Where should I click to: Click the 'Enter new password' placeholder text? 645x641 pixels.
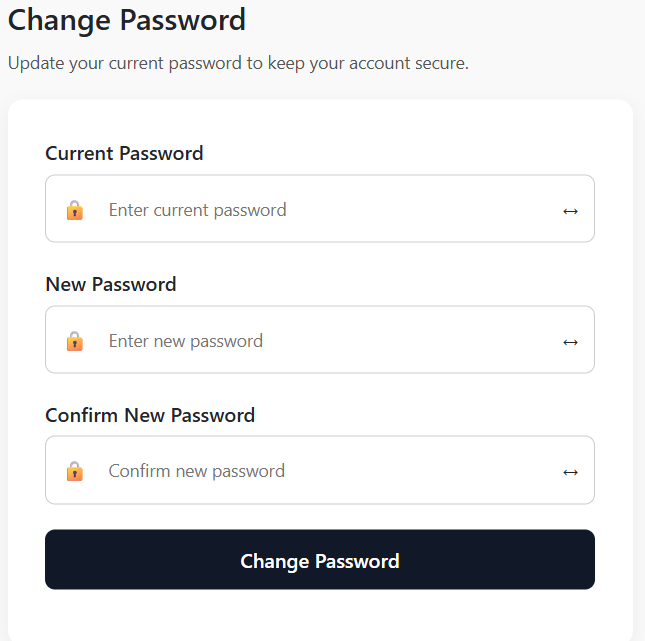coord(186,341)
